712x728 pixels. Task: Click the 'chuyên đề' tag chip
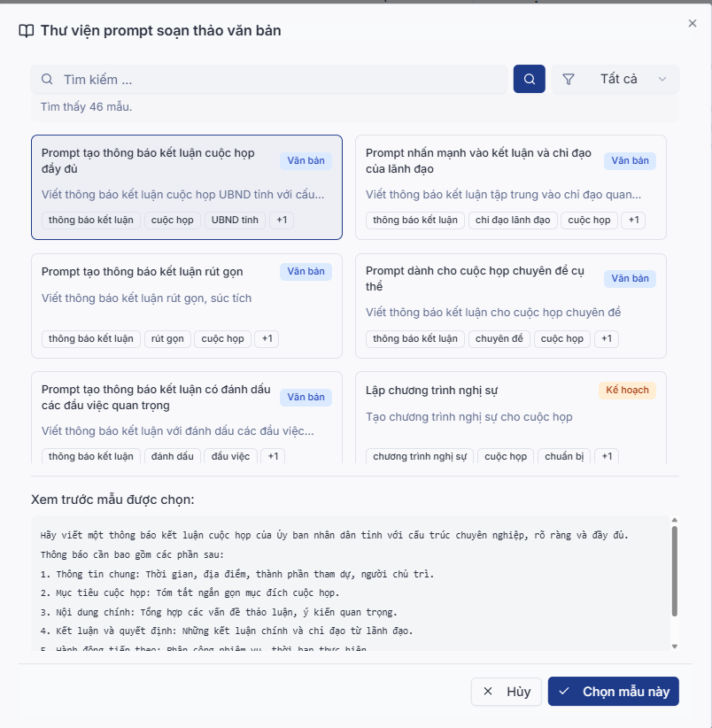(x=499, y=338)
